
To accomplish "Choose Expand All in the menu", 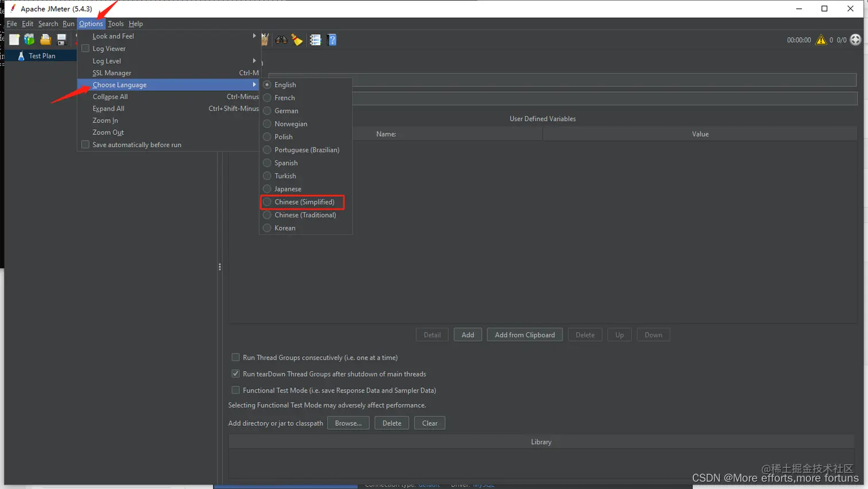I will (169, 109).
